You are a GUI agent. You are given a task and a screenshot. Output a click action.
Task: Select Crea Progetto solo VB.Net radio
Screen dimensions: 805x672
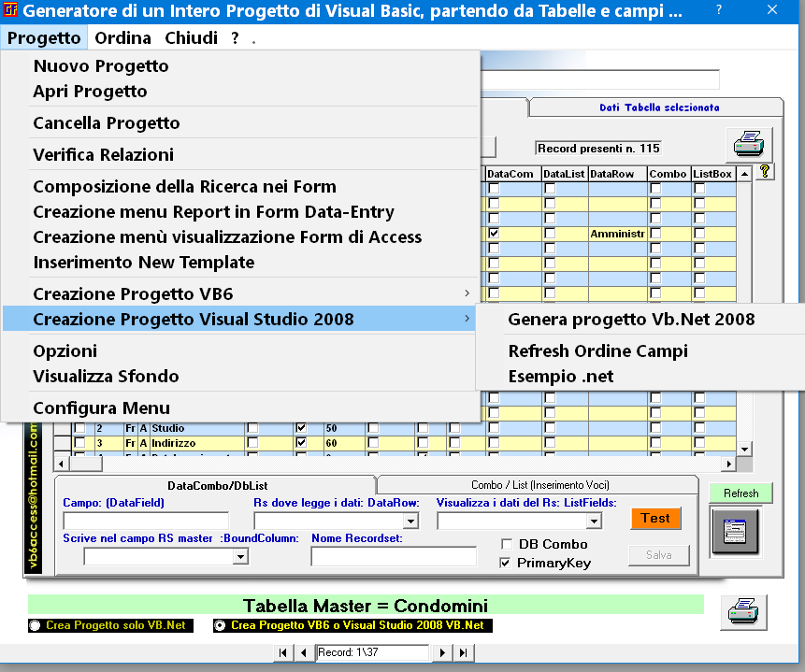pyautogui.click(x=35, y=625)
